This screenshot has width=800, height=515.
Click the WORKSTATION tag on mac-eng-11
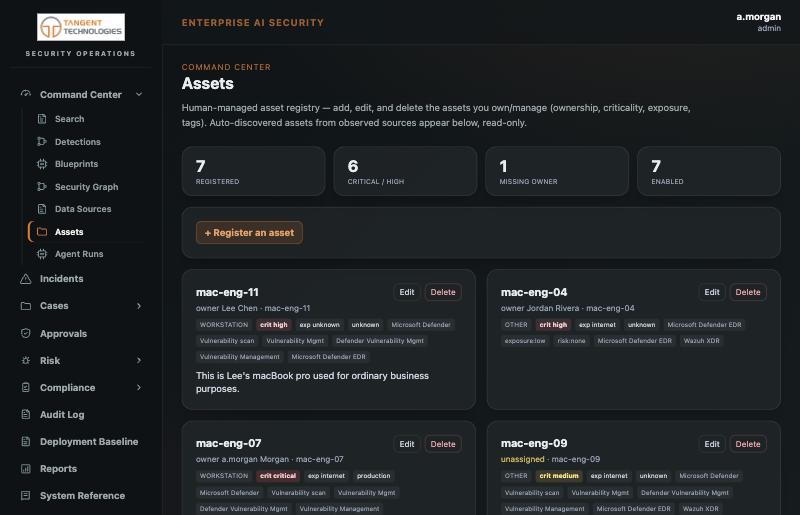tap(223, 325)
